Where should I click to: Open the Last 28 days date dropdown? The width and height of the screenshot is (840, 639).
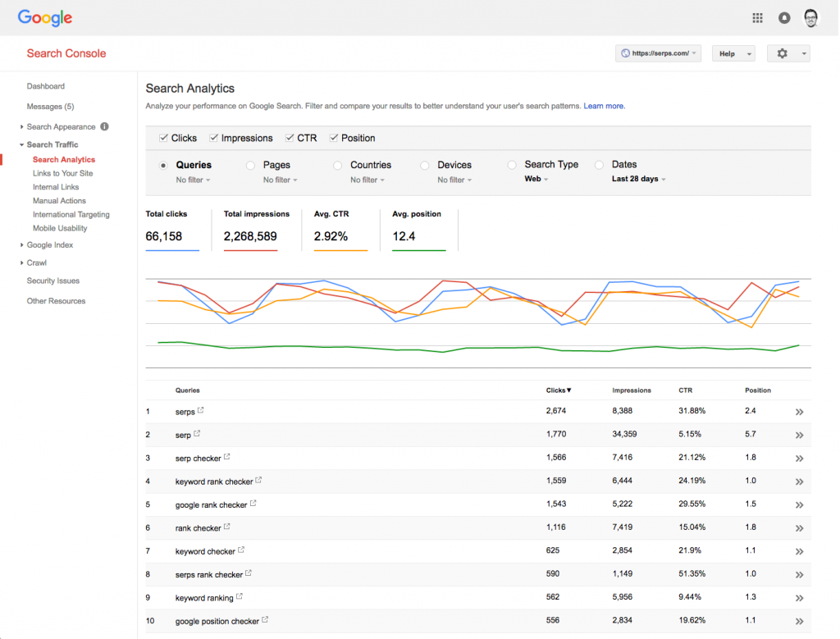coord(638,179)
